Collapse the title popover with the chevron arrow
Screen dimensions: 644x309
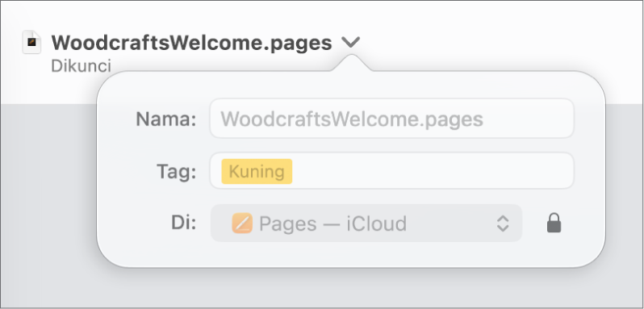tap(351, 42)
